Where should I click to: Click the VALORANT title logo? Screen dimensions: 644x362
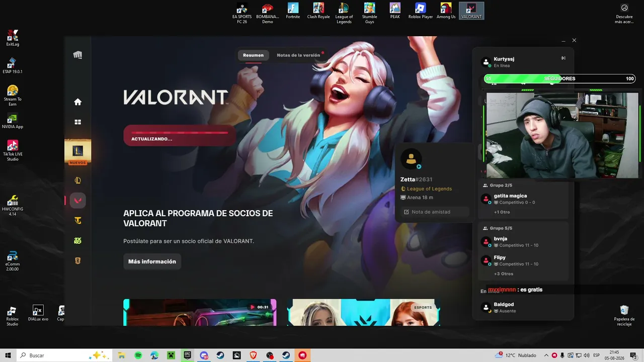(176, 97)
